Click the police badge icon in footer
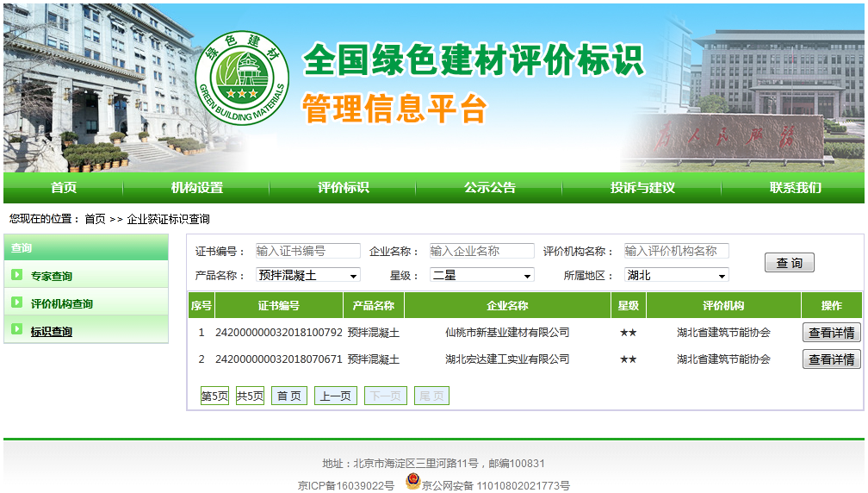 click(x=412, y=483)
